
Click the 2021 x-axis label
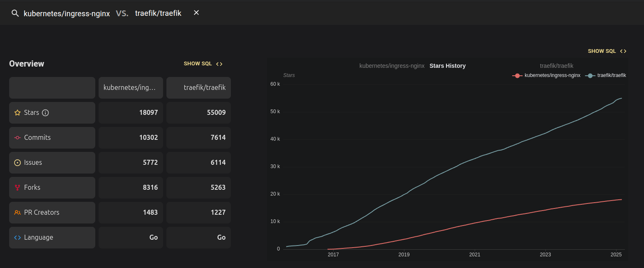coord(475,254)
